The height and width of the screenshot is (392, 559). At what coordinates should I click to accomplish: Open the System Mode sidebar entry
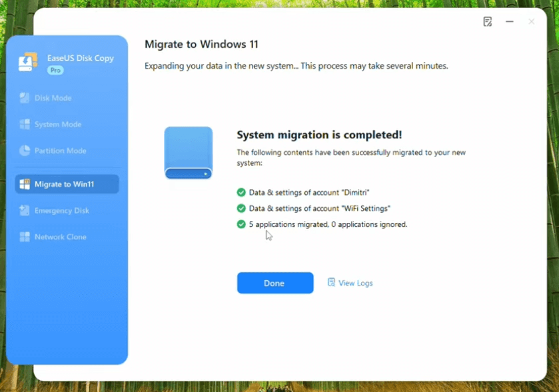click(x=60, y=124)
